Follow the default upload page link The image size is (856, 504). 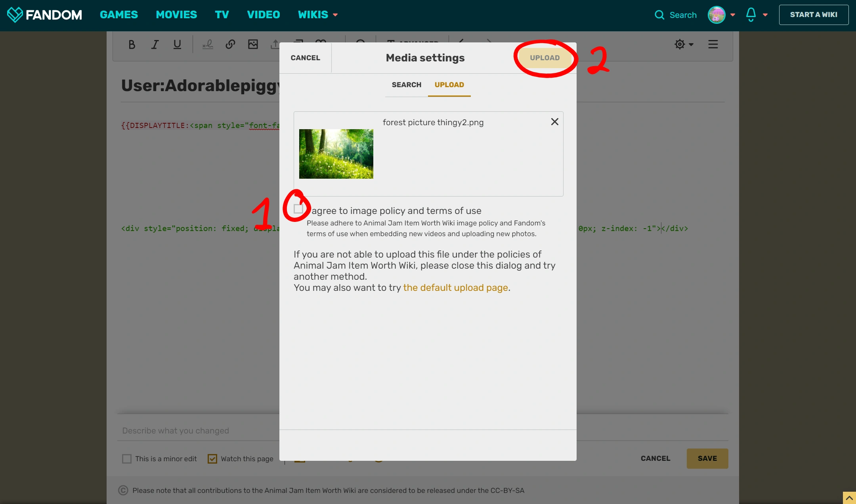(455, 288)
